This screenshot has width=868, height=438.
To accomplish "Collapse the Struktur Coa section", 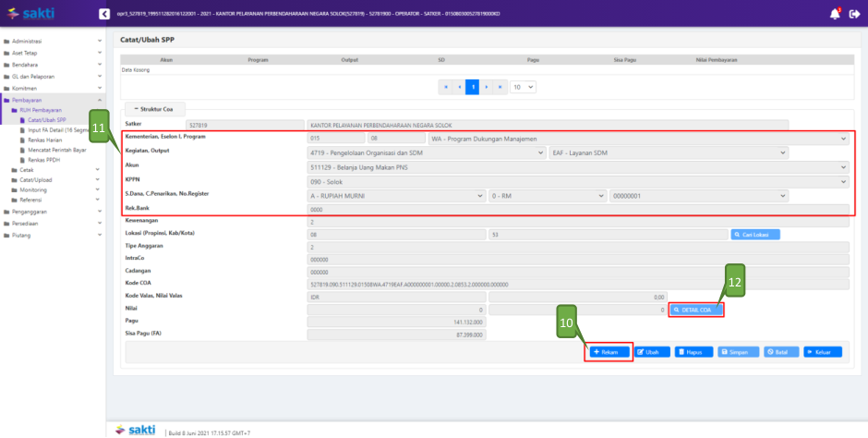I will tap(150, 108).
